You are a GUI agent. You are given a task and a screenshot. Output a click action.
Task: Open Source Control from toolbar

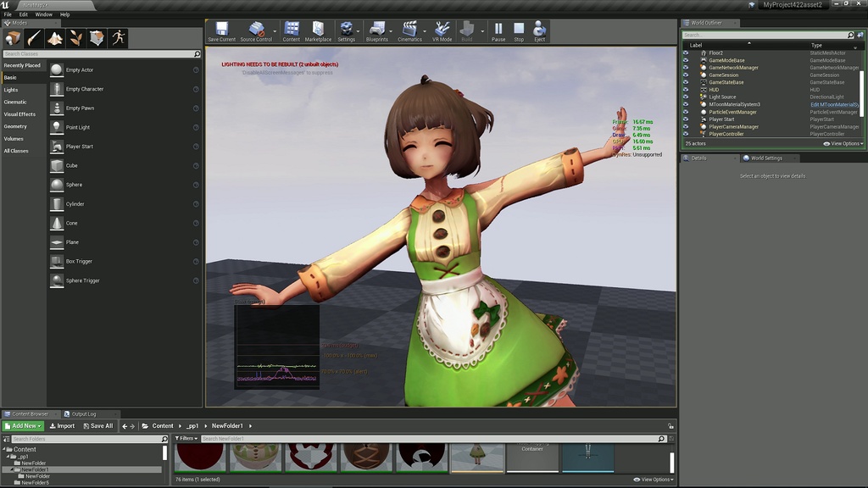pyautogui.click(x=256, y=31)
